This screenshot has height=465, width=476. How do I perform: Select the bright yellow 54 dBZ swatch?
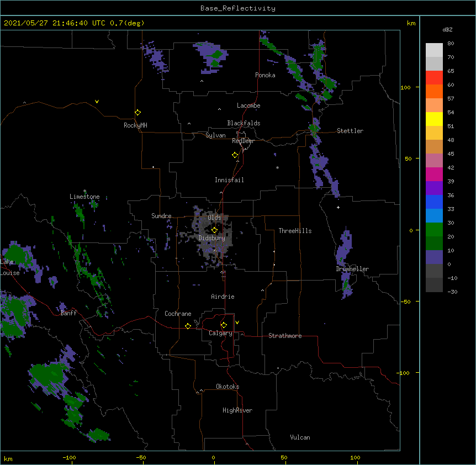[x=434, y=119]
